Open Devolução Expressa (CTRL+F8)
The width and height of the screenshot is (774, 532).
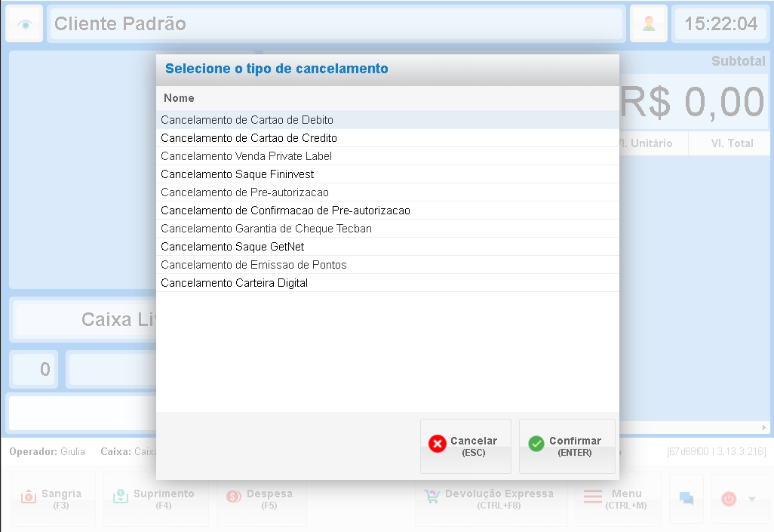(x=491, y=499)
